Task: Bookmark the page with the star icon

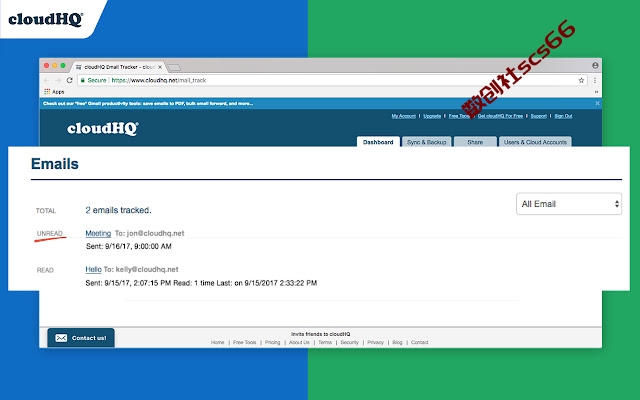Action: pos(581,80)
